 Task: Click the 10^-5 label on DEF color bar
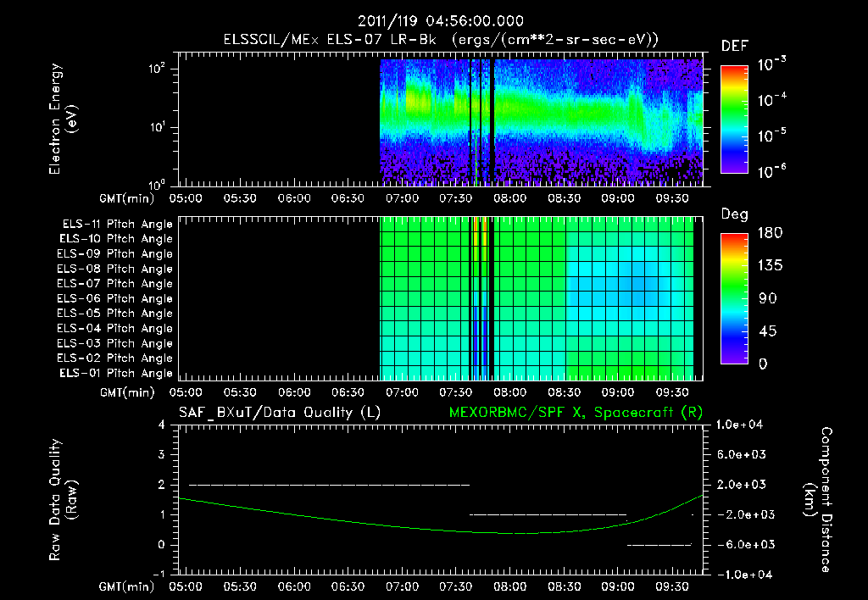tap(771, 135)
